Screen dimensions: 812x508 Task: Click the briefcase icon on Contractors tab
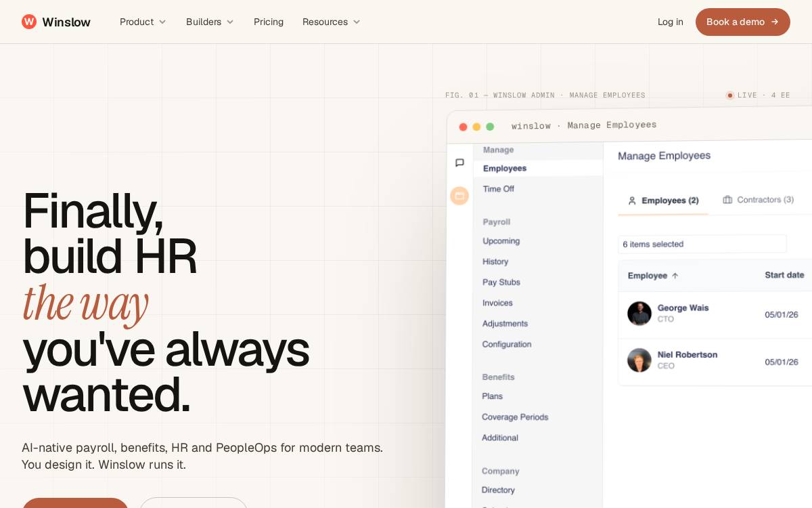click(x=727, y=200)
